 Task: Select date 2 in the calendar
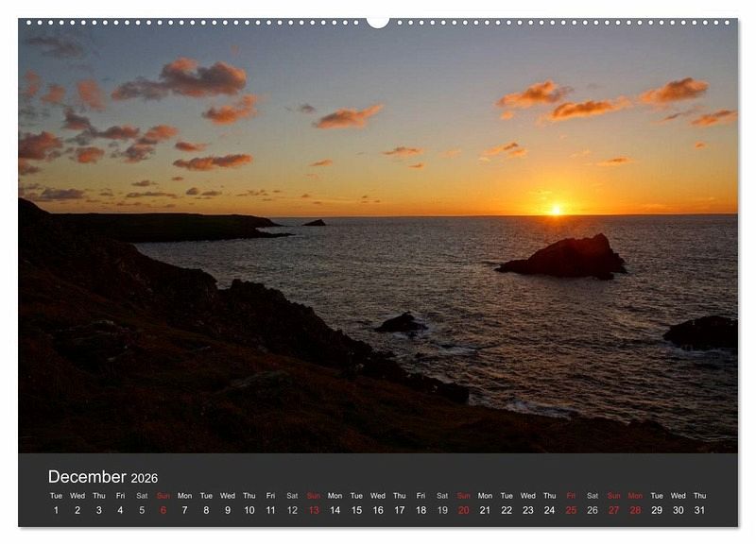click(77, 510)
